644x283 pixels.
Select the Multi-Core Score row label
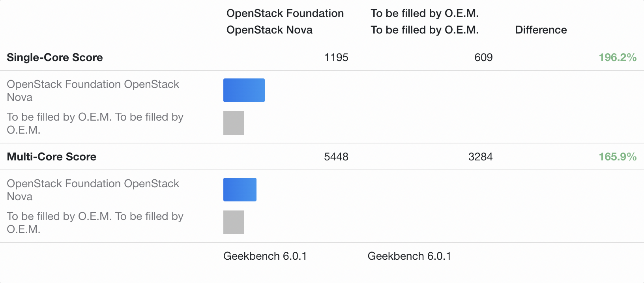52,157
